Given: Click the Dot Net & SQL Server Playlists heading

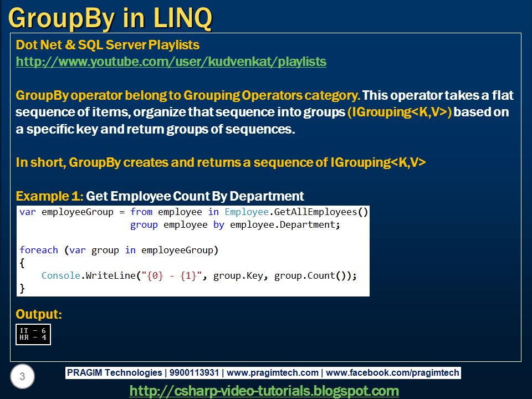Looking at the screenshot, I should click(107, 45).
